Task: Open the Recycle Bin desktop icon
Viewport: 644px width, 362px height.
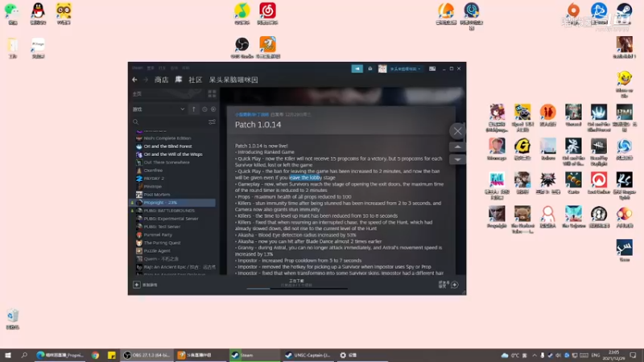Action: [x=13, y=319]
